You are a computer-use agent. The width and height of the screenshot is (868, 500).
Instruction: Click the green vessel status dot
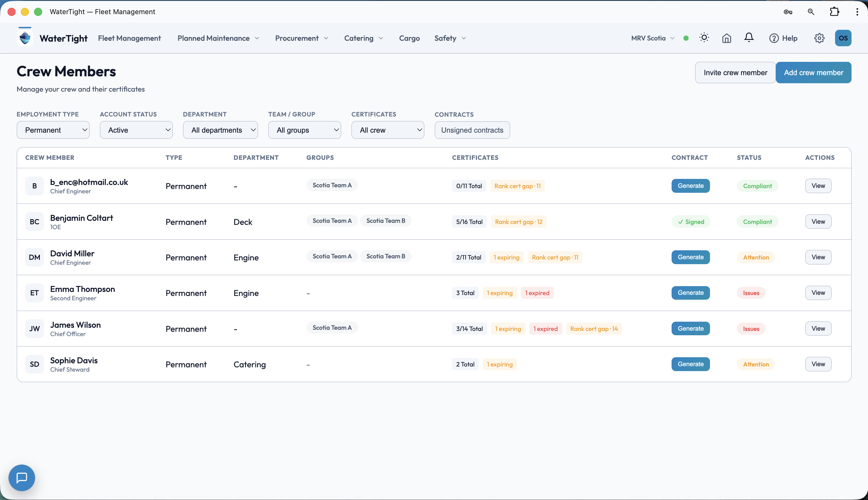click(686, 38)
